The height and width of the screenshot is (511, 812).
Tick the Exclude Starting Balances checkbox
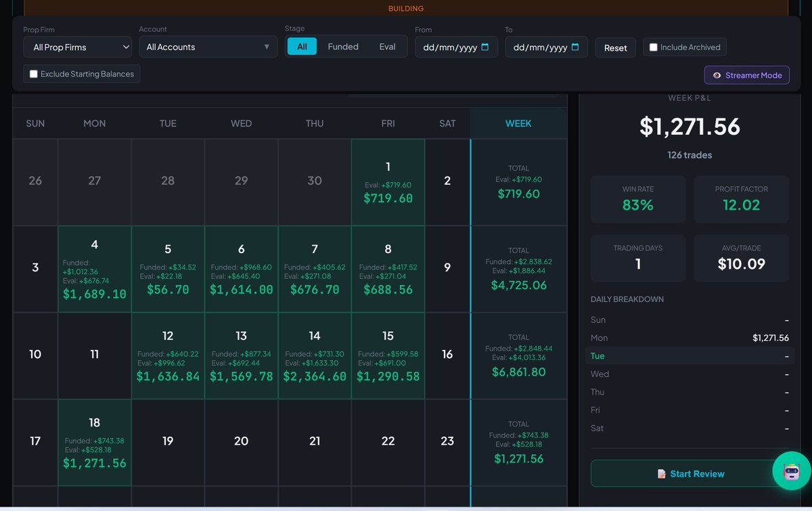(x=34, y=74)
